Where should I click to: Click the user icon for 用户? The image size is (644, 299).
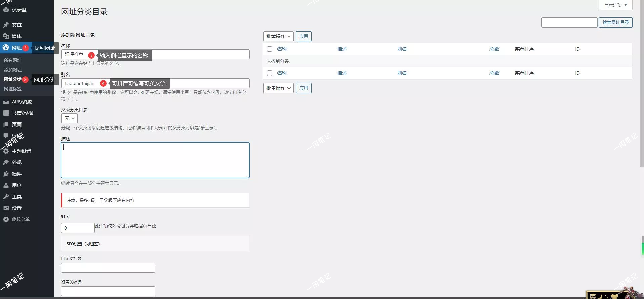6,185
